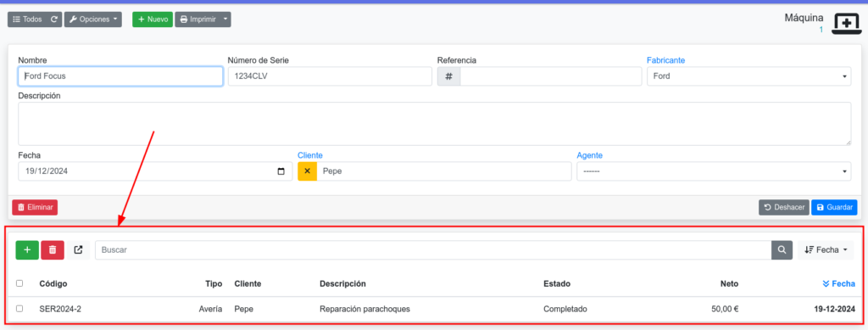
Task: Click the Avería type cell
Action: click(x=210, y=309)
